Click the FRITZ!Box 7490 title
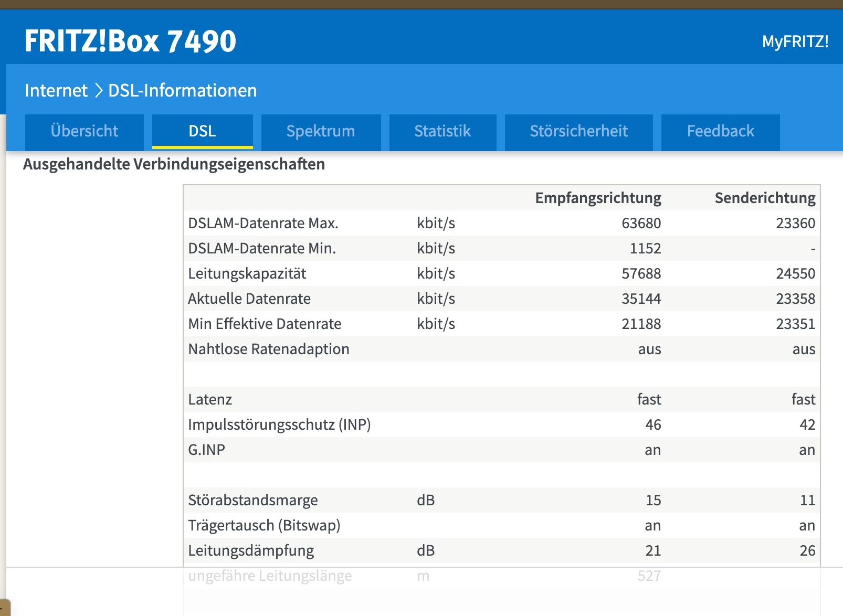843x616 pixels. pos(130,41)
